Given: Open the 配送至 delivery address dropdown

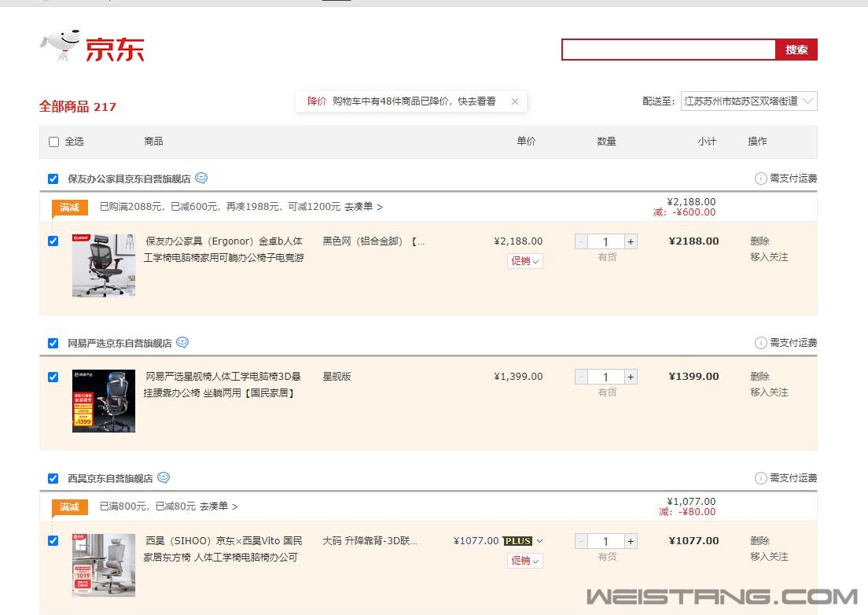Looking at the screenshot, I should [x=748, y=101].
